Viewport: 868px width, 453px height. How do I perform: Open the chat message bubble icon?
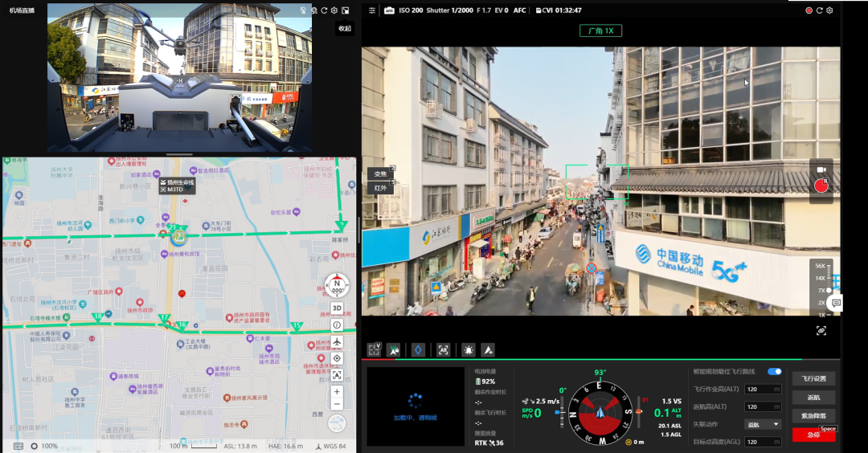point(836,303)
